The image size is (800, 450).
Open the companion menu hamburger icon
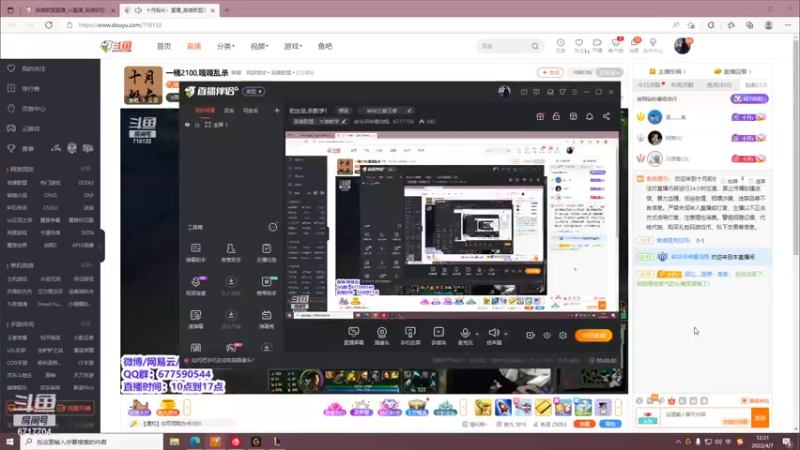coord(574,92)
